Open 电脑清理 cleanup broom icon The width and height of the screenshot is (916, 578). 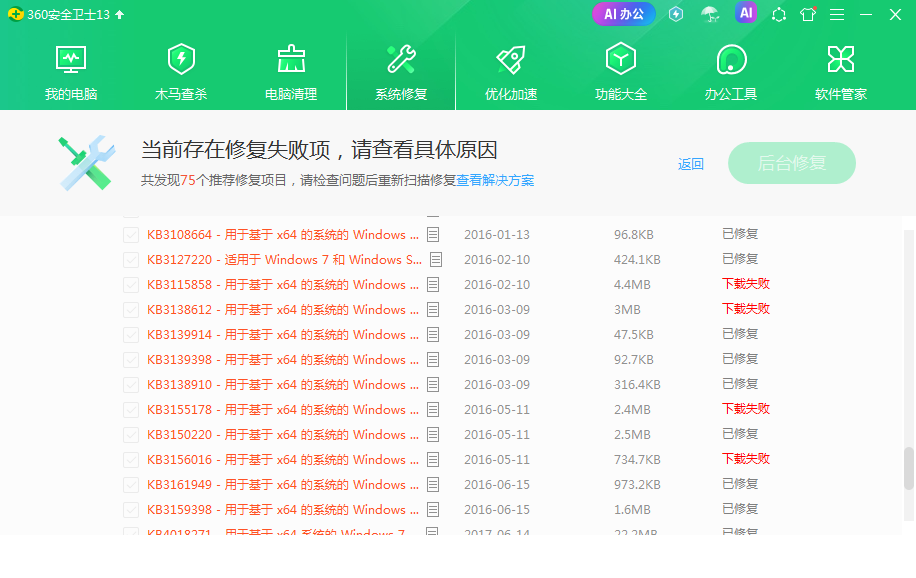[291, 60]
